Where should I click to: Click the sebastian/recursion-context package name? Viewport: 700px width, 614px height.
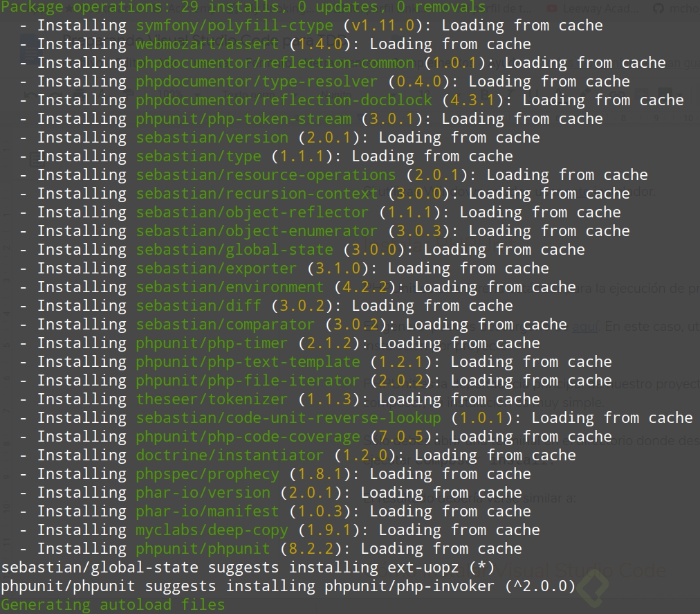pyautogui.click(x=257, y=194)
